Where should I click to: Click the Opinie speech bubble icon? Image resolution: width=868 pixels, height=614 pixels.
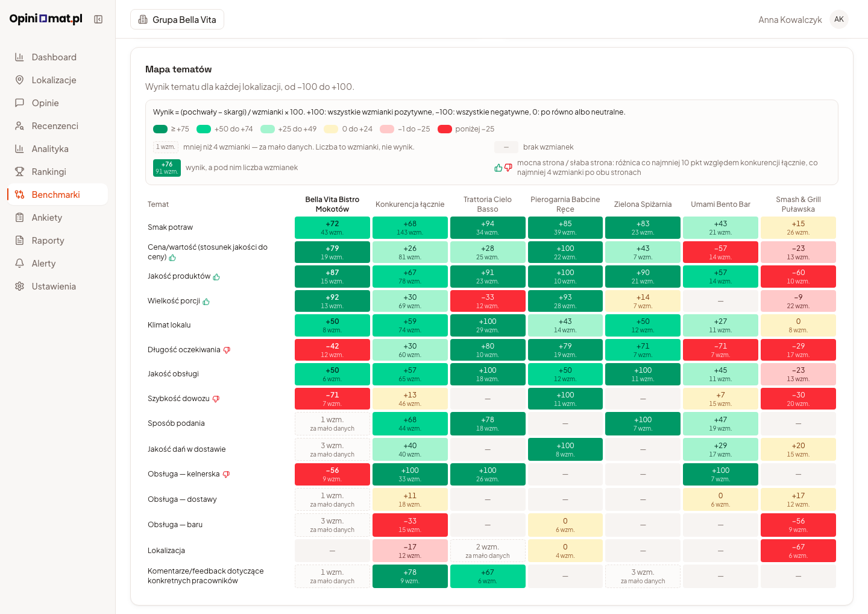pyautogui.click(x=19, y=103)
